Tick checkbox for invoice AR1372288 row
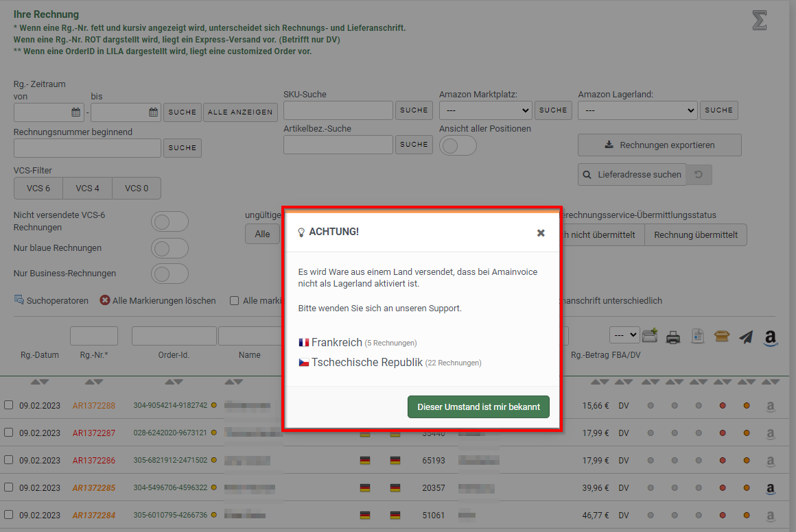This screenshot has width=796, height=532. pyautogui.click(x=9, y=405)
